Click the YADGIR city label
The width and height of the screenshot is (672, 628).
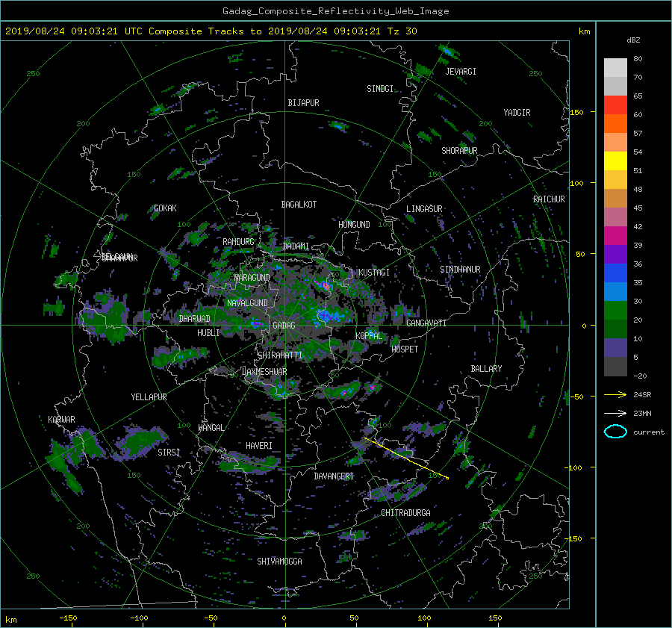click(x=517, y=113)
